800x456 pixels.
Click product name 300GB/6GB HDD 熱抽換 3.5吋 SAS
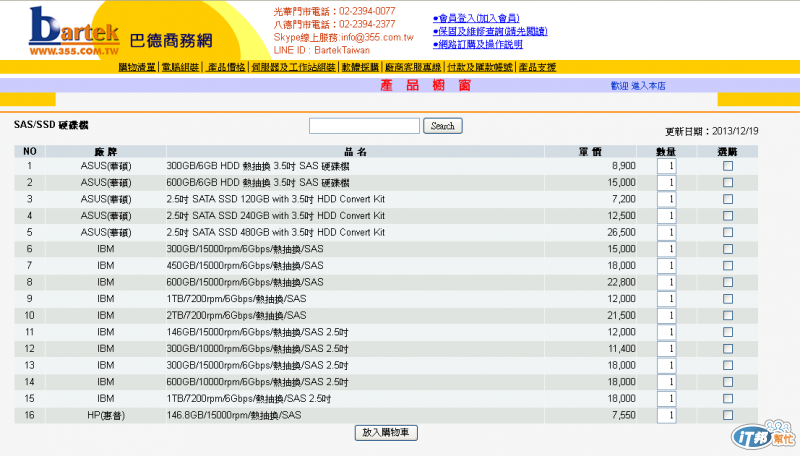[x=258, y=166]
